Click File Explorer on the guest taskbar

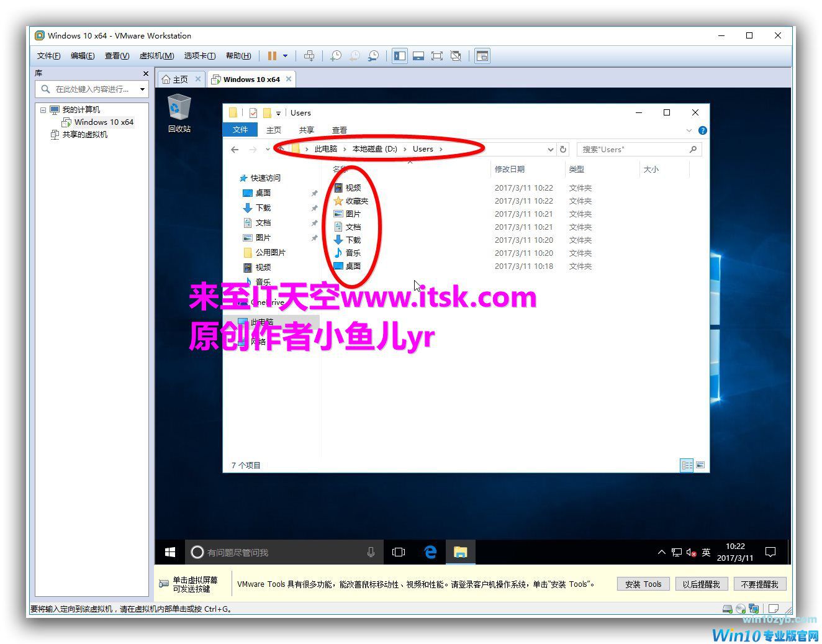pyautogui.click(x=460, y=551)
